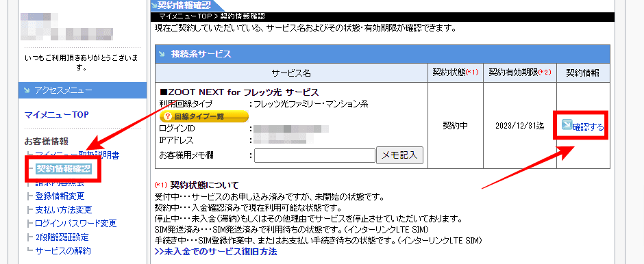Open the 確認する contract info link

[588, 127]
